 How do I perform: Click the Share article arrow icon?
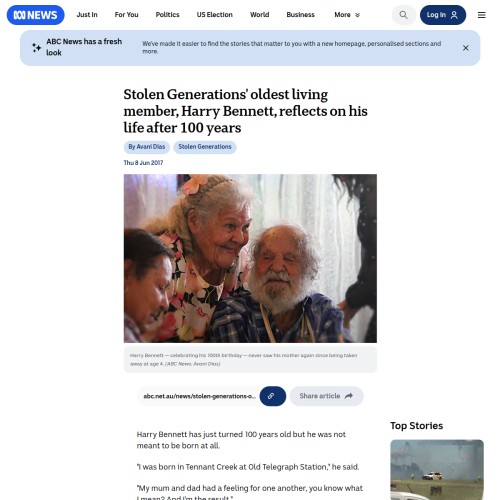pos(349,396)
